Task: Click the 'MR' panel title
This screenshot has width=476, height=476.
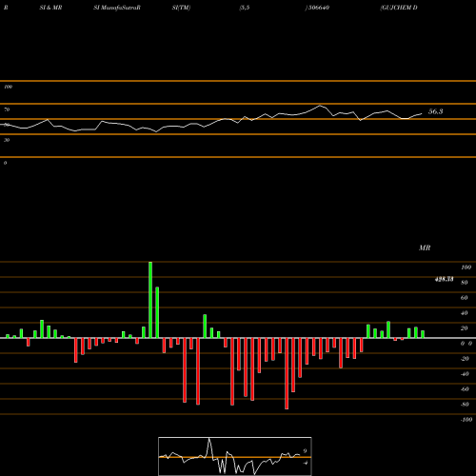Action: click(x=425, y=248)
